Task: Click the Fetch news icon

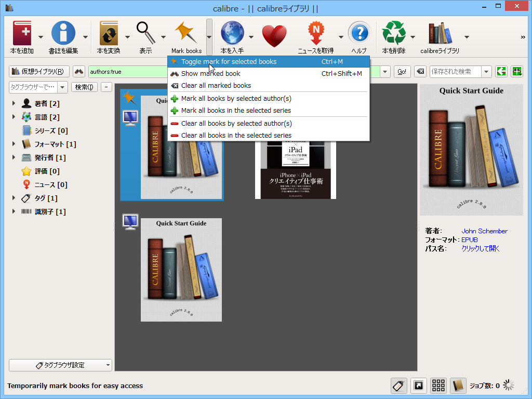Action: click(x=315, y=33)
